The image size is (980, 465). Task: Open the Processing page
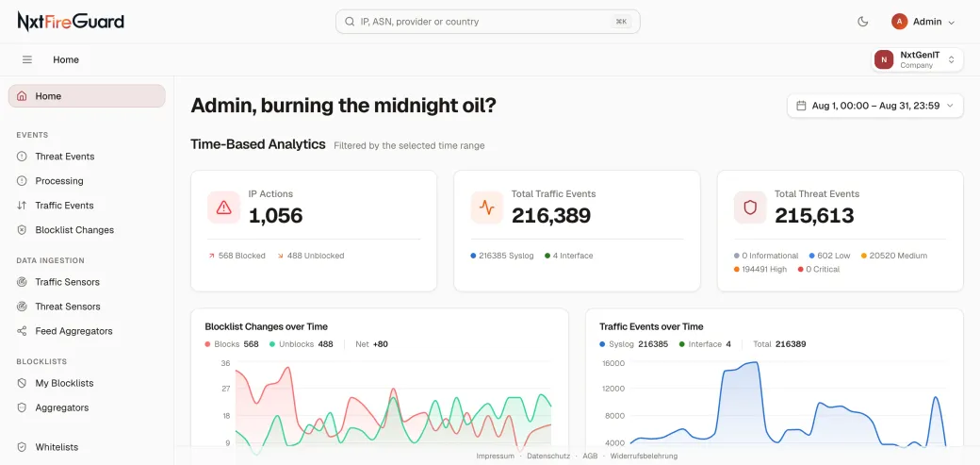pyautogui.click(x=87, y=181)
